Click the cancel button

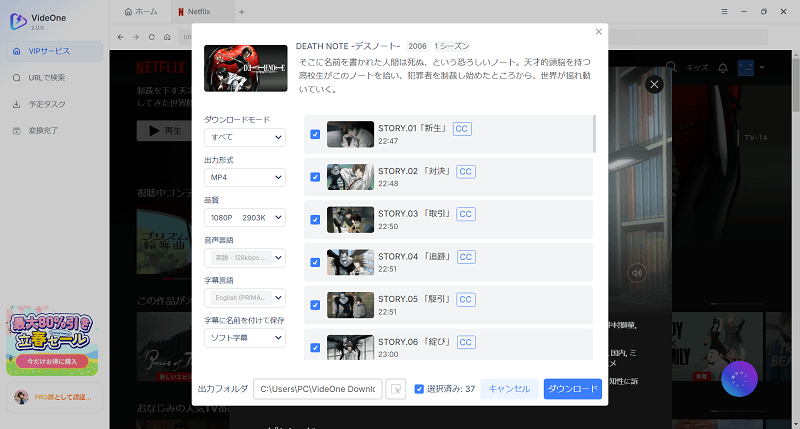click(x=509, y=389)
